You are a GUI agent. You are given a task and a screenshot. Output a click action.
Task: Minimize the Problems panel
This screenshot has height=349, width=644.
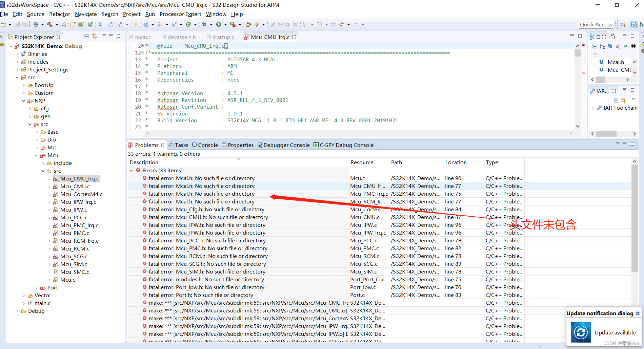click(625, 143)
